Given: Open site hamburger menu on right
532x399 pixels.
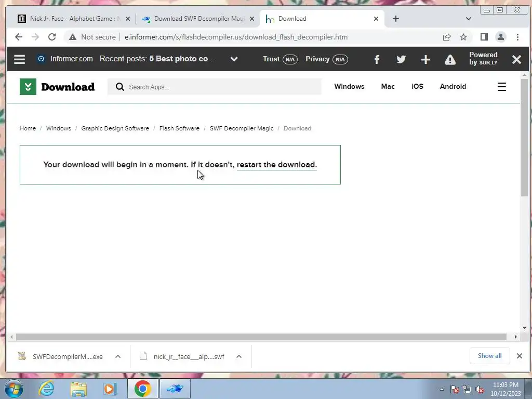Looking at the screenshot, I should point(502,87).
